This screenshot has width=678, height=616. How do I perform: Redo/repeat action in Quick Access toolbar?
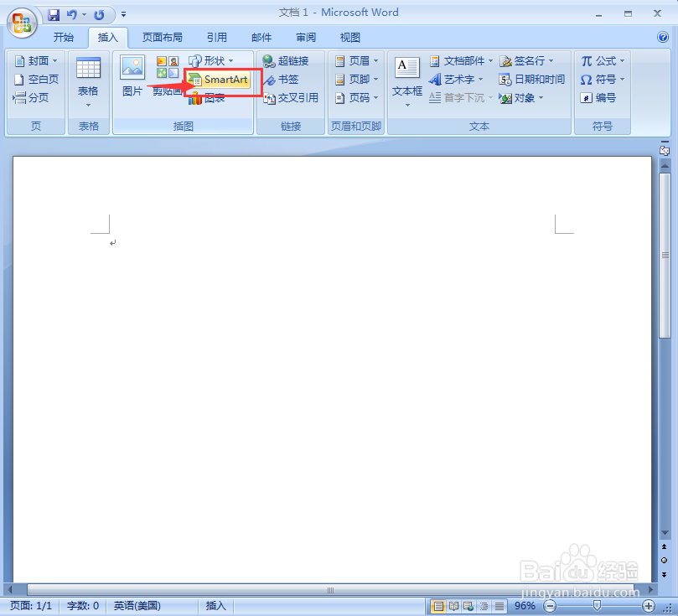click(99, 15)
